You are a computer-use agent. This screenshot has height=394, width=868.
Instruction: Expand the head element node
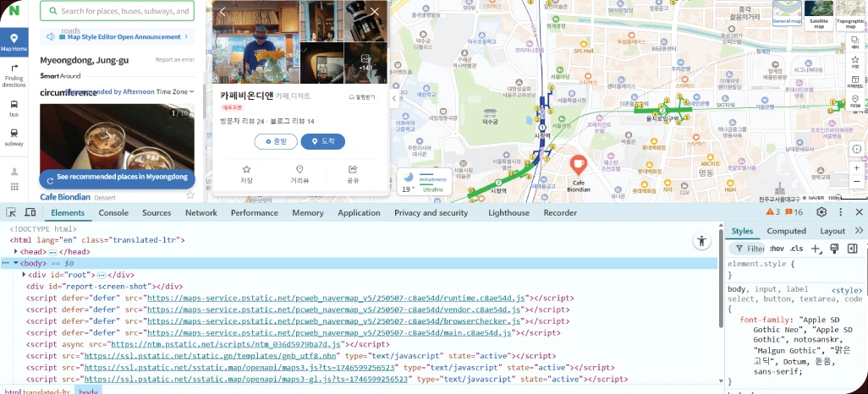(15, 252)
